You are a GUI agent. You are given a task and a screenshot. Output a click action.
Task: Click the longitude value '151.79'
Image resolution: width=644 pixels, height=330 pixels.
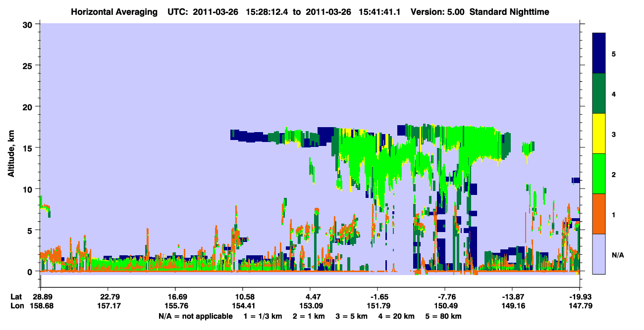(x=377, y=306)
